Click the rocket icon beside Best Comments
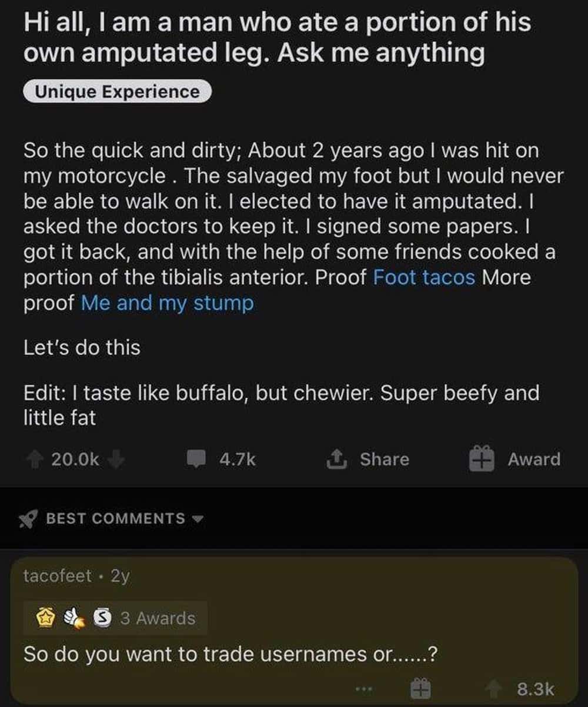This screenshot has width=588, height=707. (28, 518)
